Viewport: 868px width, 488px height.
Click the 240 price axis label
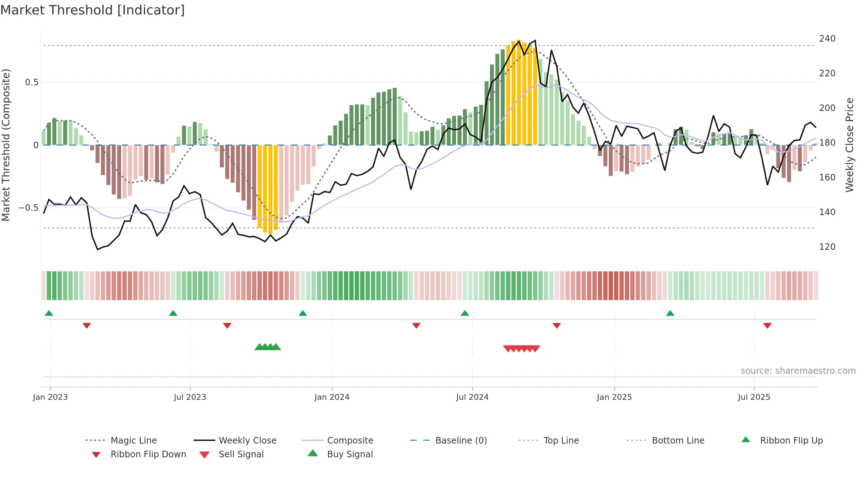click(x=827, y=39)
